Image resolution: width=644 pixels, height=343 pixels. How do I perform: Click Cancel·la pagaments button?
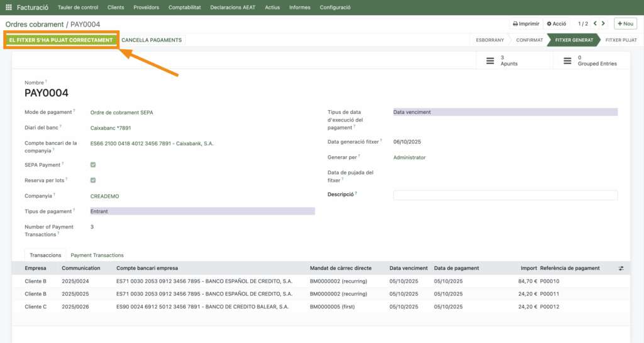(152, 40)
